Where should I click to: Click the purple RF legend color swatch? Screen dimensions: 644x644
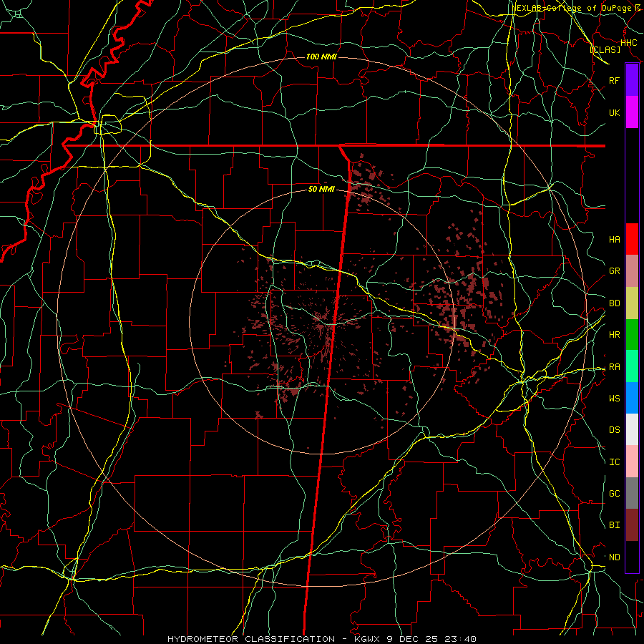coord(632,80)
